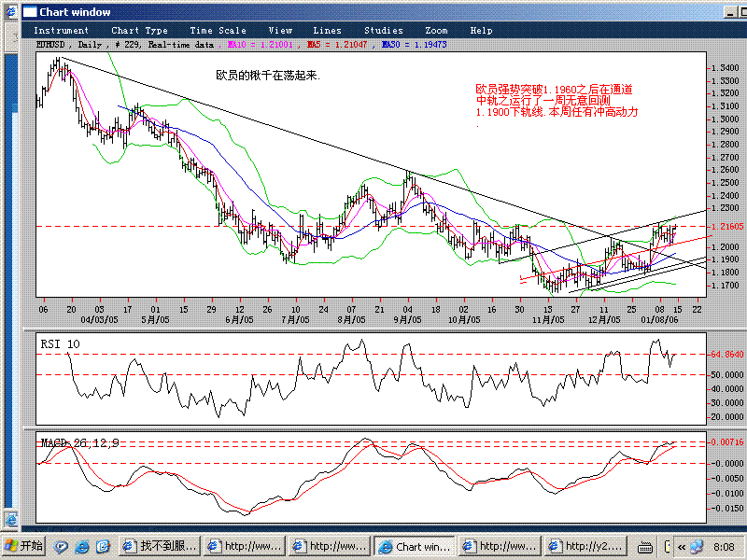Launch Internet Explorer from quick launch
This screenshot has width=747, height=560.
(x=82, y=547)
